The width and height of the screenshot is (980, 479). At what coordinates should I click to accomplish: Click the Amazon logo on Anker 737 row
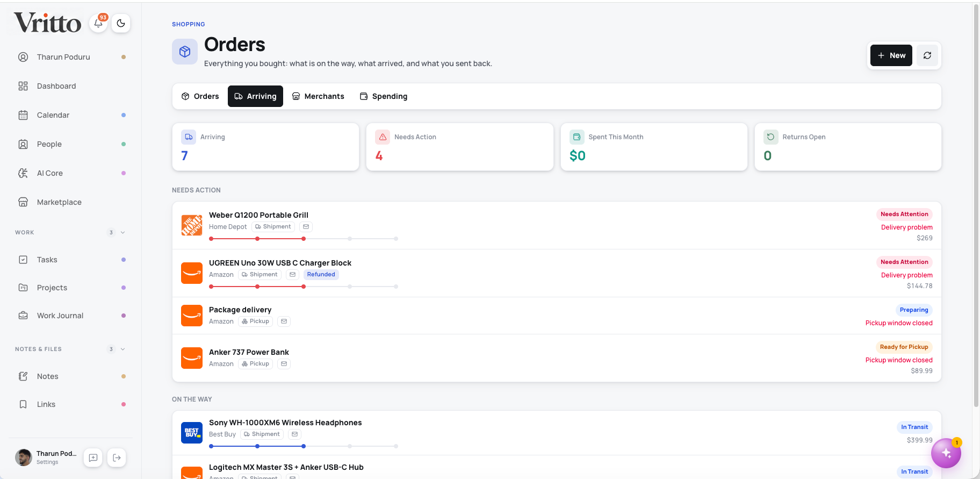click(x=192, y=358)
